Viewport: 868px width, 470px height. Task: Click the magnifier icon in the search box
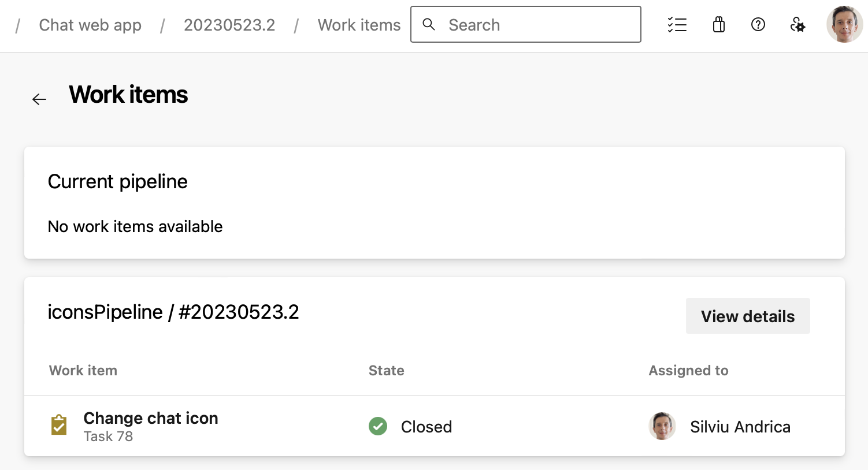(429, 24)
